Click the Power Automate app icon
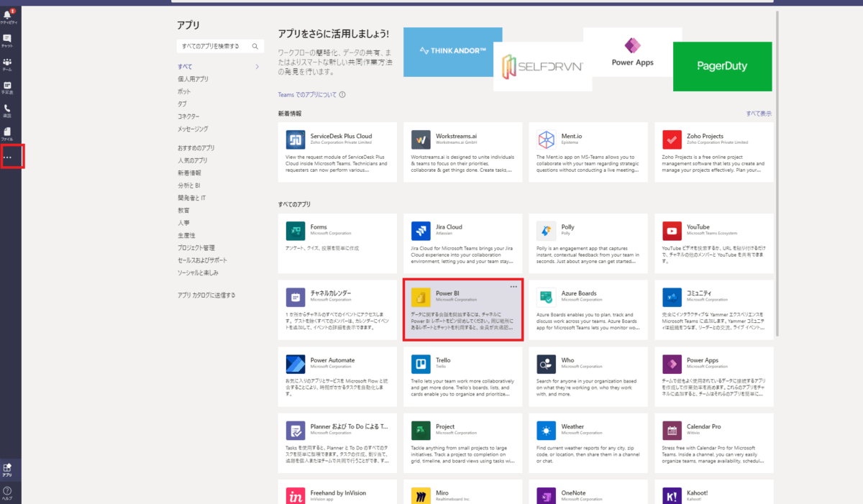Screen dimensions: 863x504 click(295, 364)
